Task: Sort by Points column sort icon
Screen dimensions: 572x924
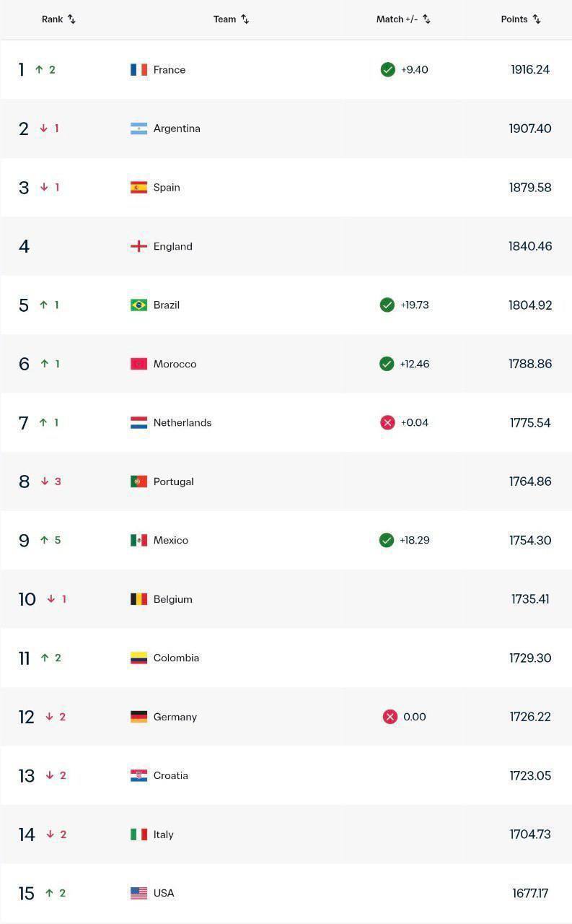Action: coord(537,19)
